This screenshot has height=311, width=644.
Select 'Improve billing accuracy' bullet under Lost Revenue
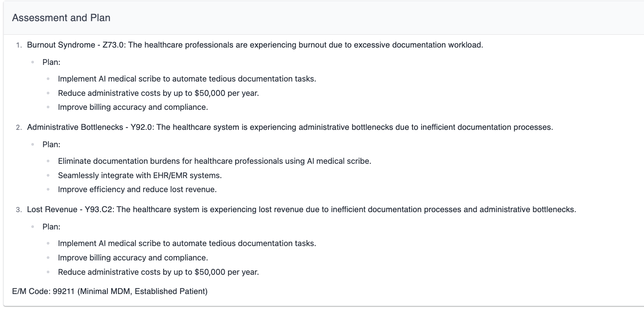(133, 258)
